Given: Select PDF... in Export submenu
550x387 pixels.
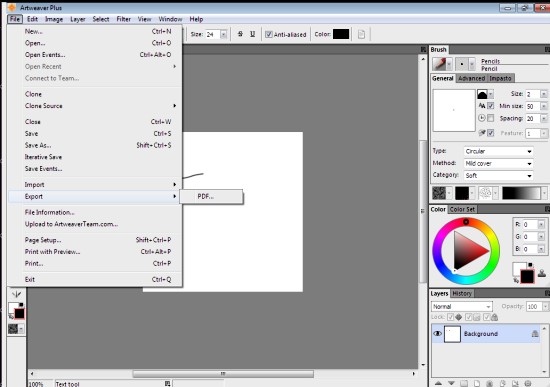Looking at the screenshot, I should [211, 196].
